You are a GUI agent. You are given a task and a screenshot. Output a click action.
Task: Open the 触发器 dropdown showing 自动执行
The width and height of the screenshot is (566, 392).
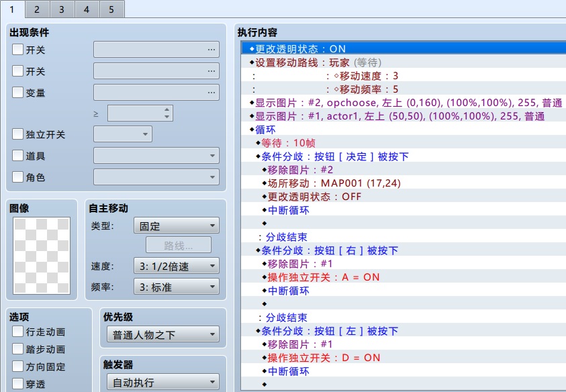[163, 382]
